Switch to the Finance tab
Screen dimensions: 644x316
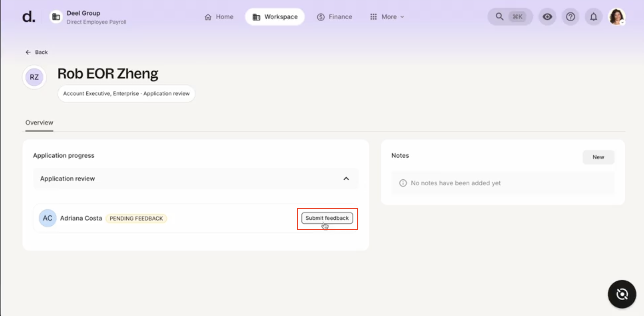coord(334,17)
